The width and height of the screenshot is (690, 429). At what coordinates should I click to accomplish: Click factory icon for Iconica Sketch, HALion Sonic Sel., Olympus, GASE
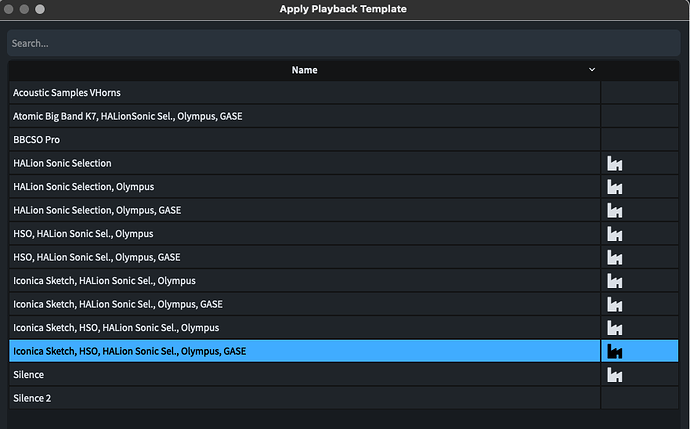point(614,304)
